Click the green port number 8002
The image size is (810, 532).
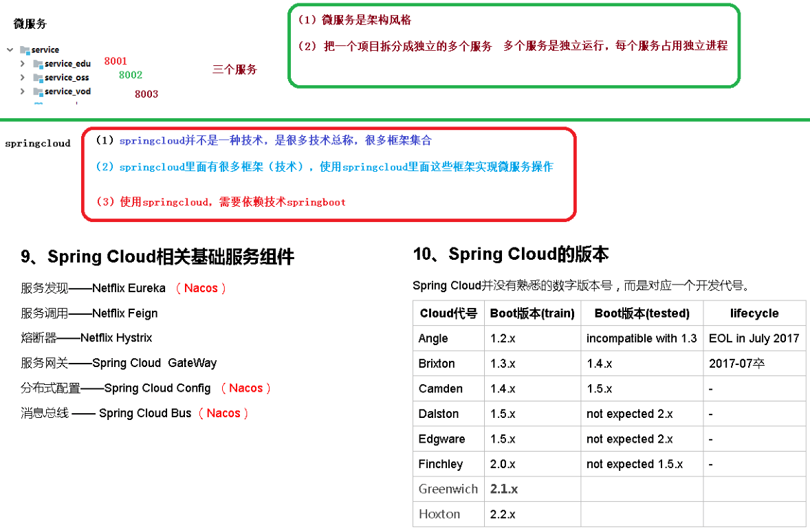tap(130, 75)
